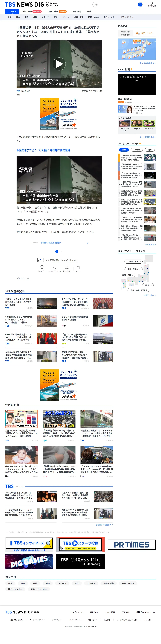
Task: Open the LIVE・動画 tab in top navigation
Action: point(57,12)
